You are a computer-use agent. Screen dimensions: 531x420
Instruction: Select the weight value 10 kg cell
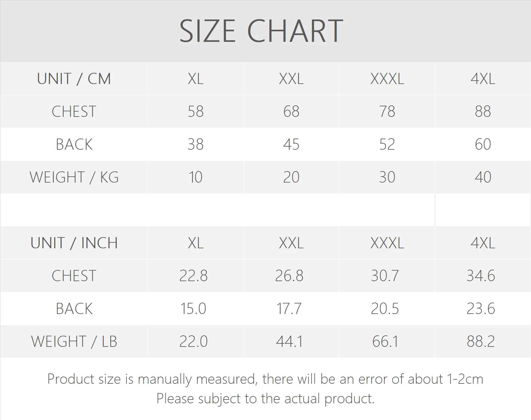point(196,177)
